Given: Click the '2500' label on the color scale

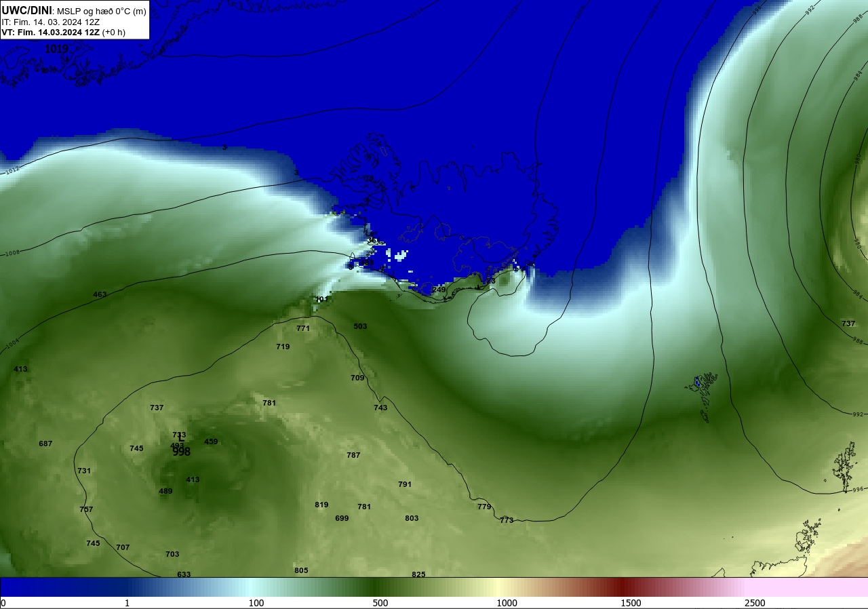Looking at the screenshot, I should (755, 603).
